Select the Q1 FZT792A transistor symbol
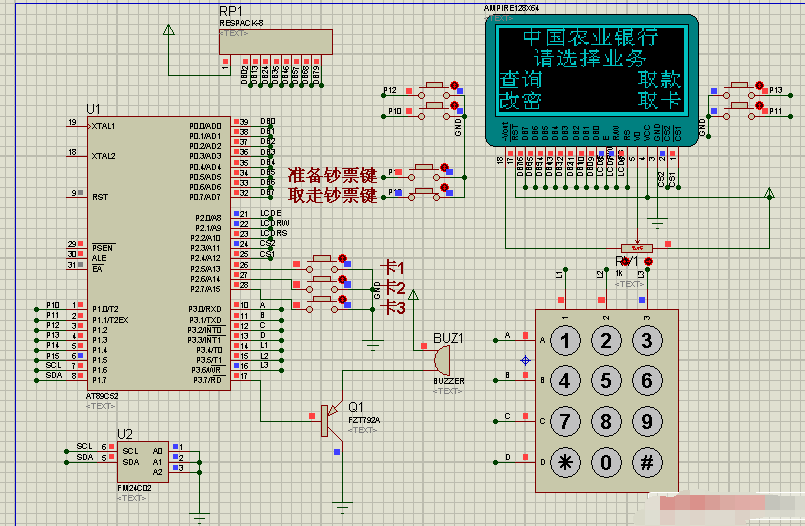The width and height of the screenshot is (805, 526). [x=331, y=421]
